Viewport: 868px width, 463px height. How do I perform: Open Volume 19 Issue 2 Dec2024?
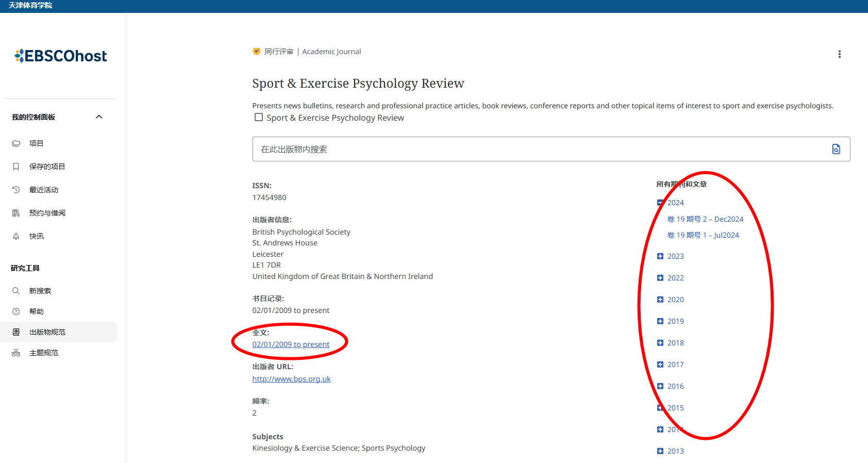click(705, 219)
